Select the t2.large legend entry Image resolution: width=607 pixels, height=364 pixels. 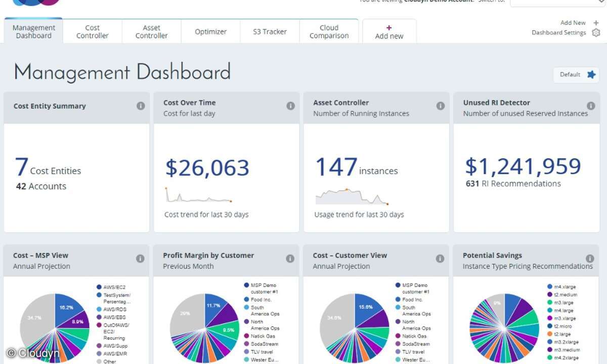[560, 334]
